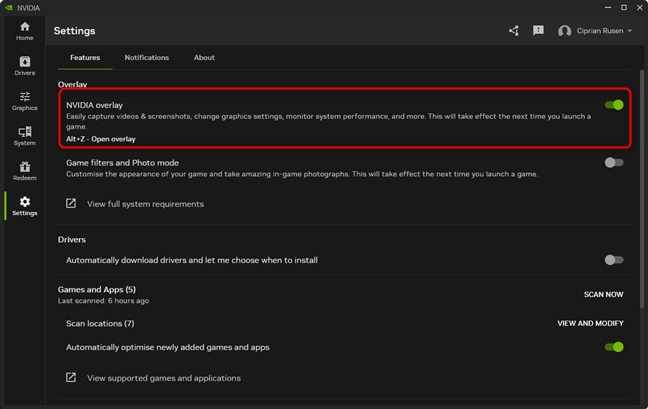Click external link icon for system requirements

(71, 203)
